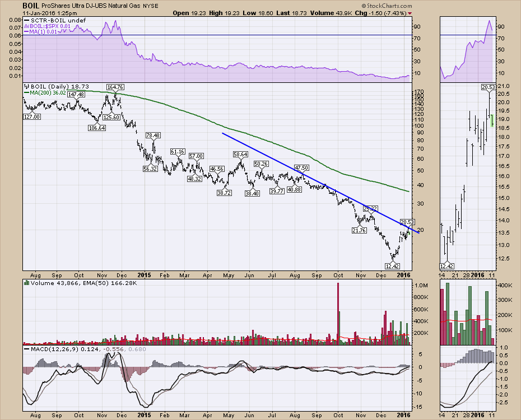Click the BOIL (Daily) 18.73 legend
Viewport: 521px width, 420px height.
57,86
